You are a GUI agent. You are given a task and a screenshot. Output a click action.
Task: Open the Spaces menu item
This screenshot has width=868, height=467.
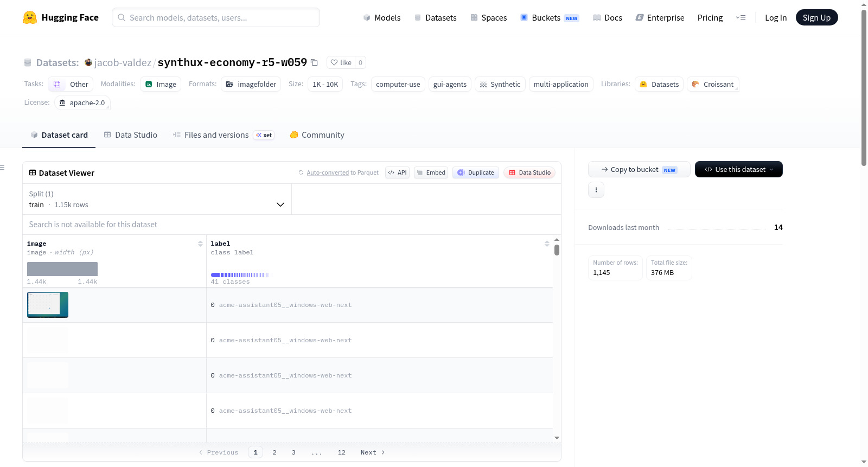[x=489, y=17]
